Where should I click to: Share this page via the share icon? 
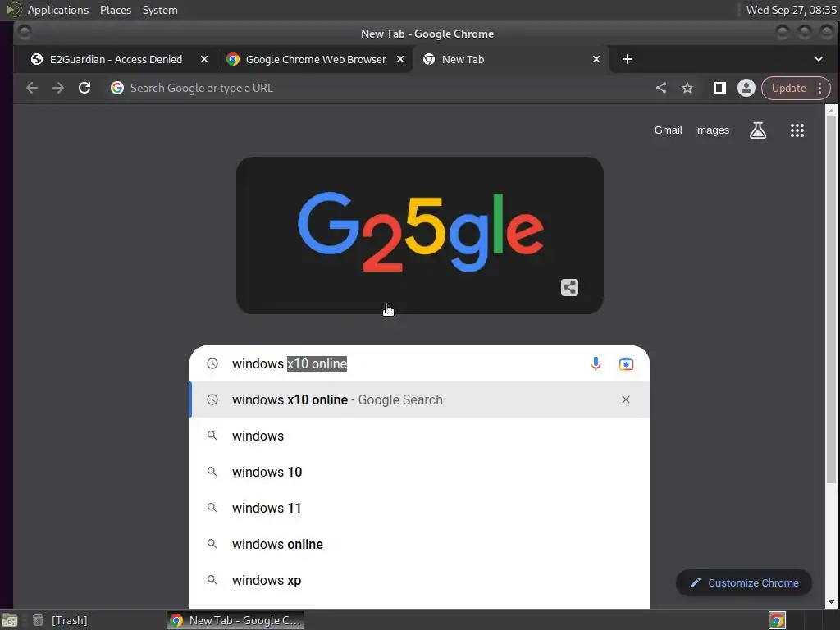pyautogui.click(x=661, y=88)
